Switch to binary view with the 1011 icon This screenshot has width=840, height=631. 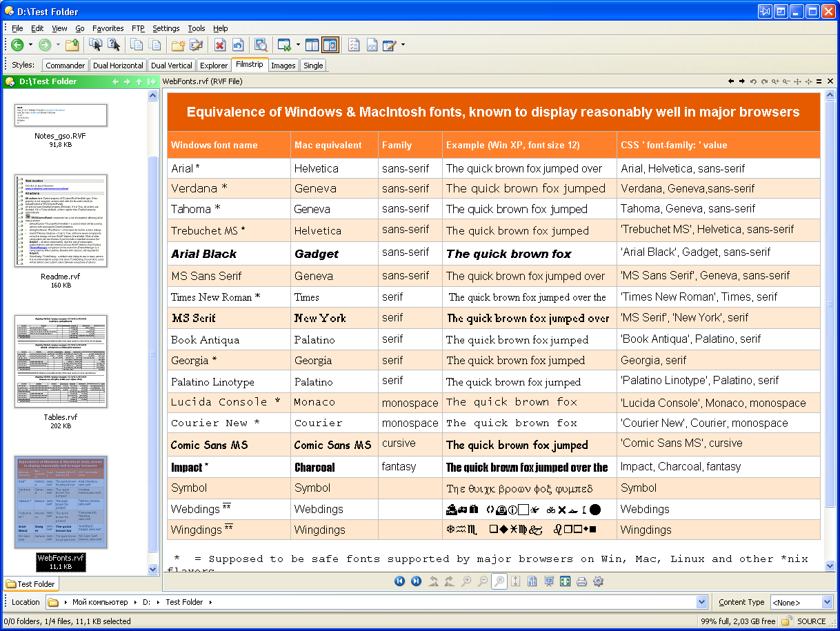(532, 581)
